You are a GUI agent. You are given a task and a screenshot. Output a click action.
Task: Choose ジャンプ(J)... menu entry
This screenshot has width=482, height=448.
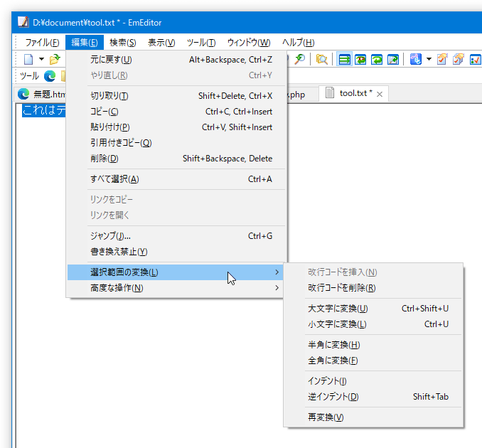click(x=177, y=236)
